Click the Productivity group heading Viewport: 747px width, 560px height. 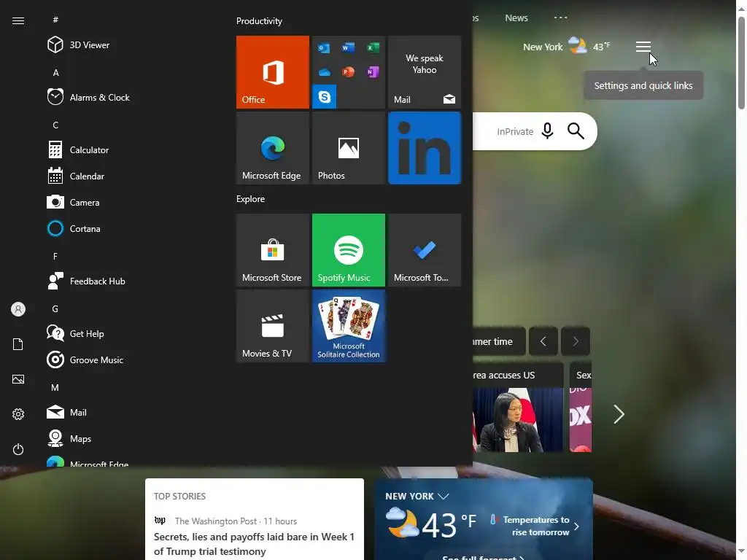pyautogui.click(x=259, y=21)
